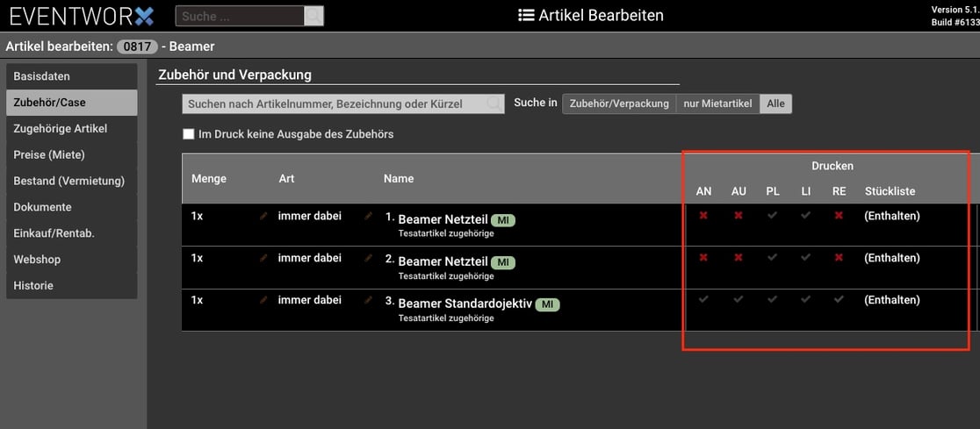Viewport: 980px width, 429px height.
Task: Toggle AU print red X for second Beamer Netzteil
Action: pyautogui.click(x=739, y=258)
